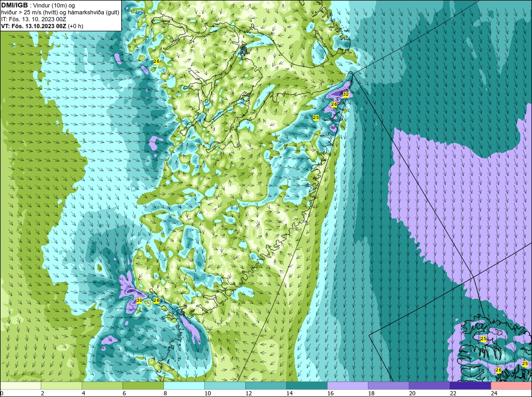Click the yellow 30 max gust marker
This screenshot has width=532, height=397.
(139, 300)
